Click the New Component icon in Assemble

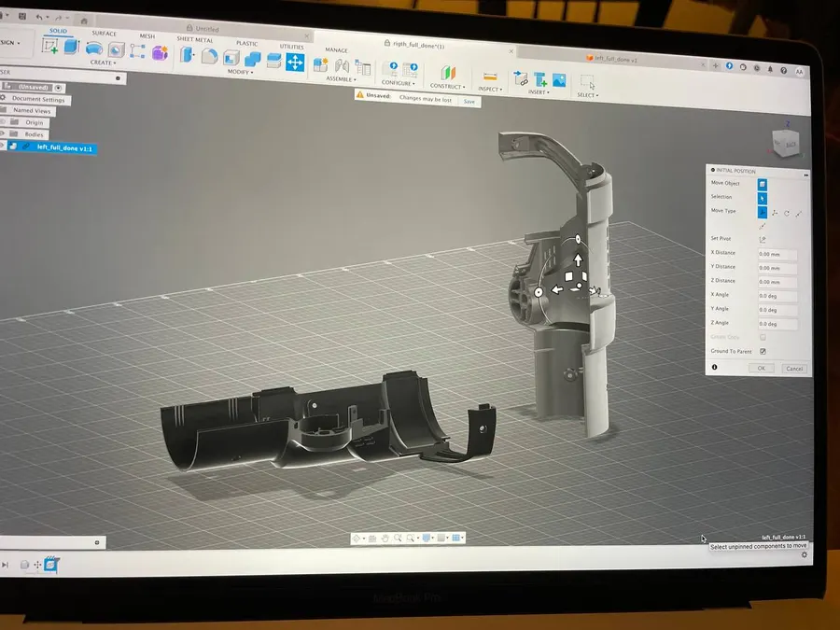[320, 64]
